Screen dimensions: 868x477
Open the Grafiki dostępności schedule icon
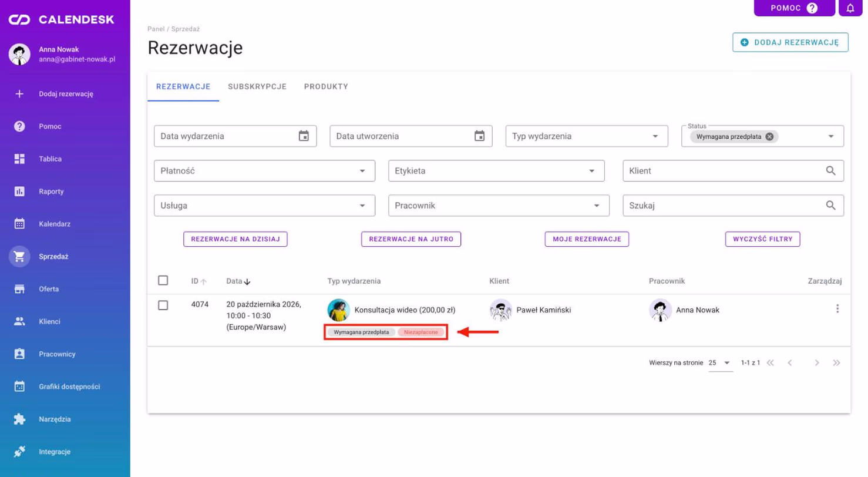tap(19, 387)
